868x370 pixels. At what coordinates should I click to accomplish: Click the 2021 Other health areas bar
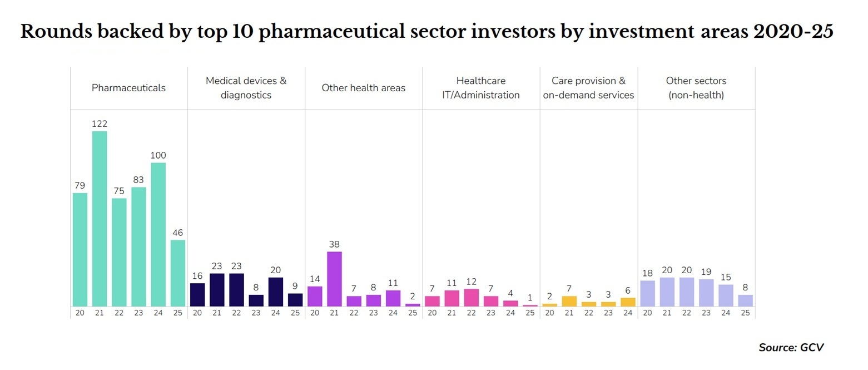334,279
